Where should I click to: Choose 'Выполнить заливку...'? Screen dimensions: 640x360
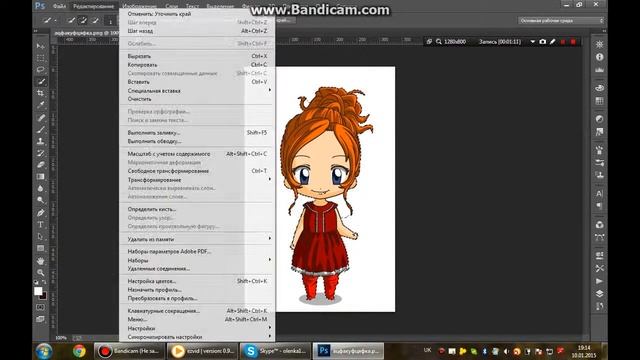click(x=197, y=133)
